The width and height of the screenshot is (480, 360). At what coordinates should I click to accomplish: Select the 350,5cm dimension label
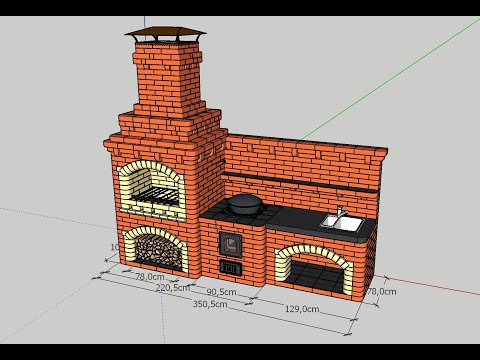tap(210, 304)
